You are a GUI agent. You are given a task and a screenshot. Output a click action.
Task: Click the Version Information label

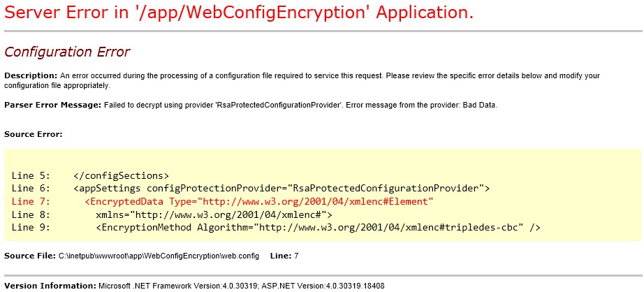50,286
